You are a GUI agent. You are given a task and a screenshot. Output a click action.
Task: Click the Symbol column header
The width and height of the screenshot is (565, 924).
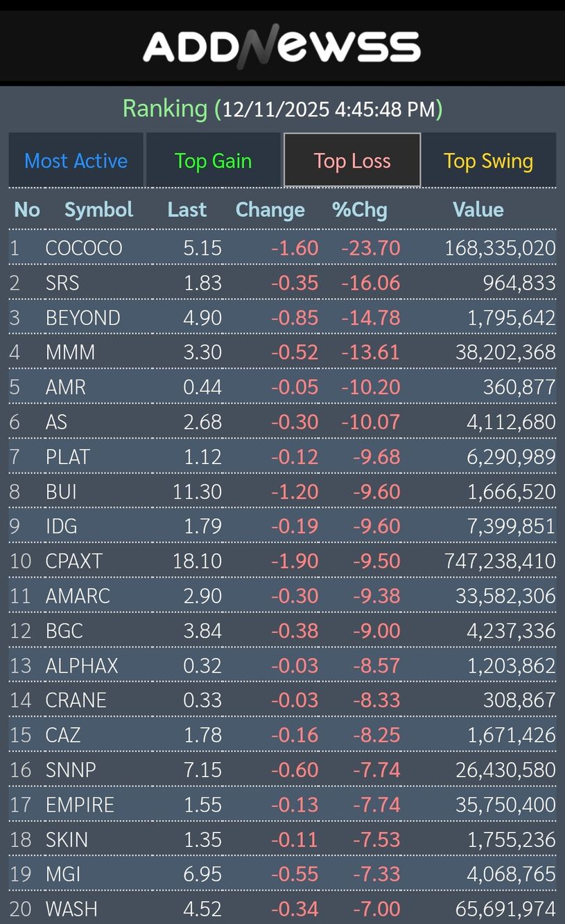98,209
